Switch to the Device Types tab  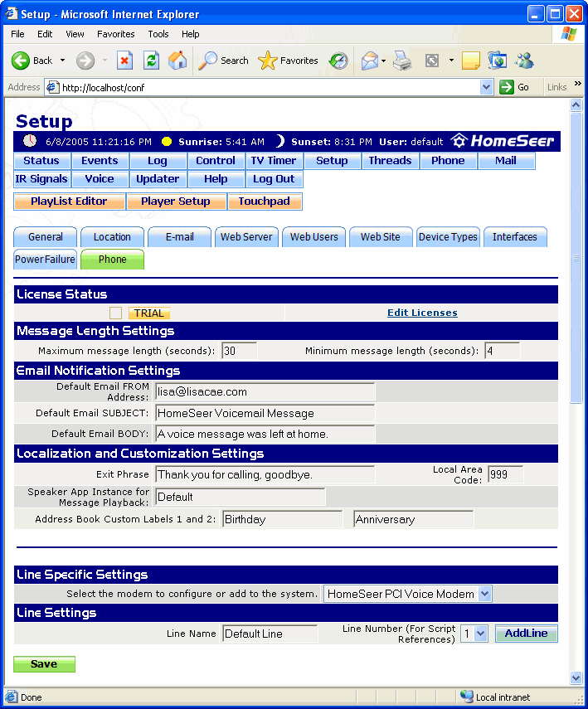point(448,237)
